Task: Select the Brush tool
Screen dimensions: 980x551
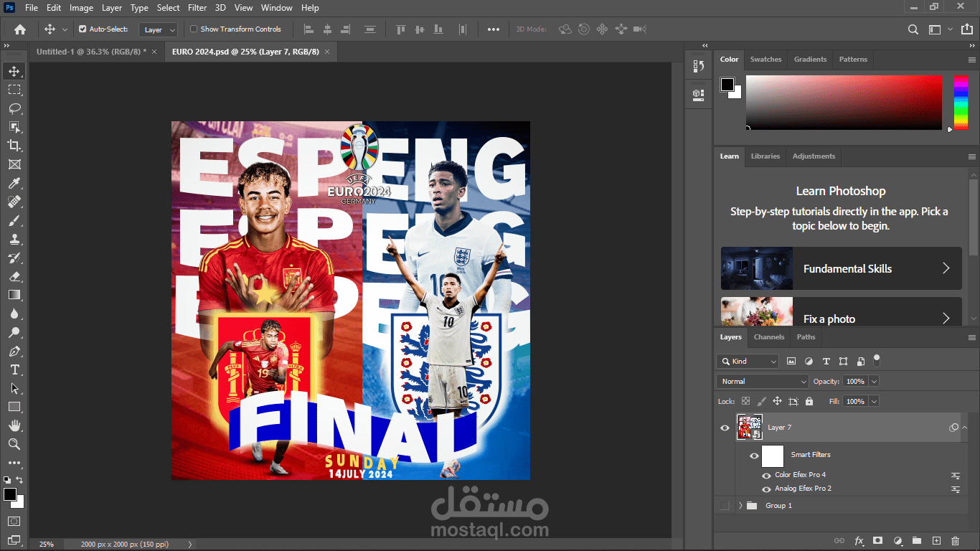Action: point(14,220)
